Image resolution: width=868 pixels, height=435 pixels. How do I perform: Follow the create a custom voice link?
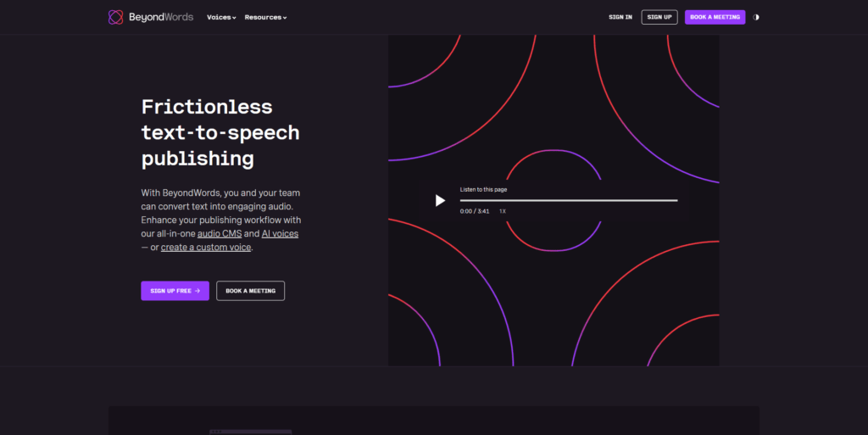206,248
